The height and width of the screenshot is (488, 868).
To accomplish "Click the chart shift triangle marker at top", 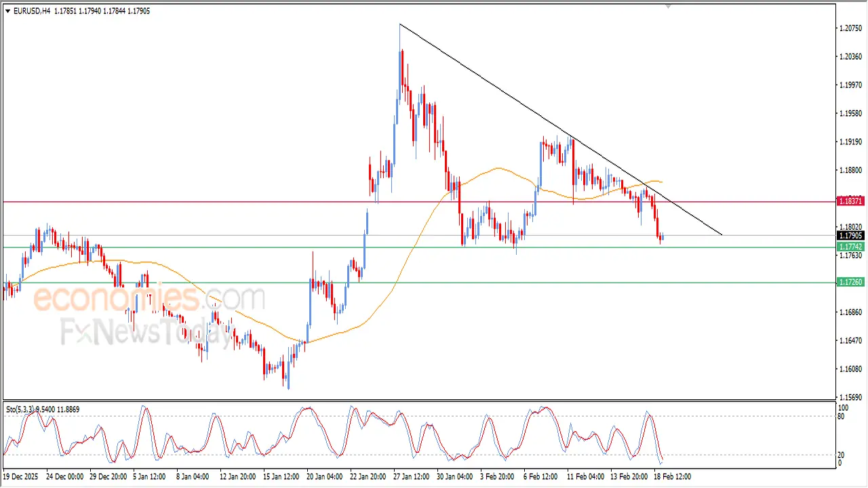I will pos(669,6).
